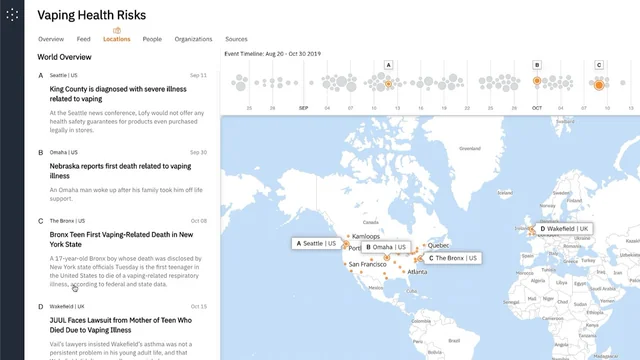Open JUUL Faces Lawsuit headline
The width and height of the screenshot is (640, 360).
pos(121,325)
